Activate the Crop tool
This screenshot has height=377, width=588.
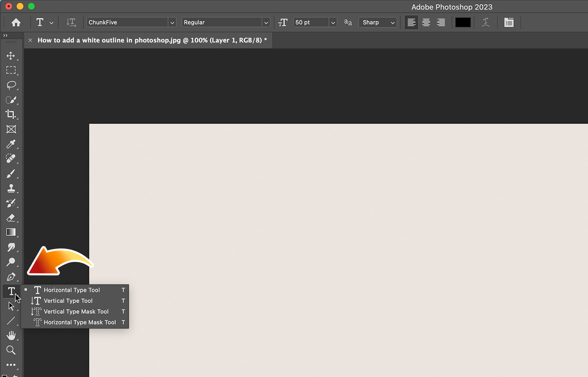[11, 114]
